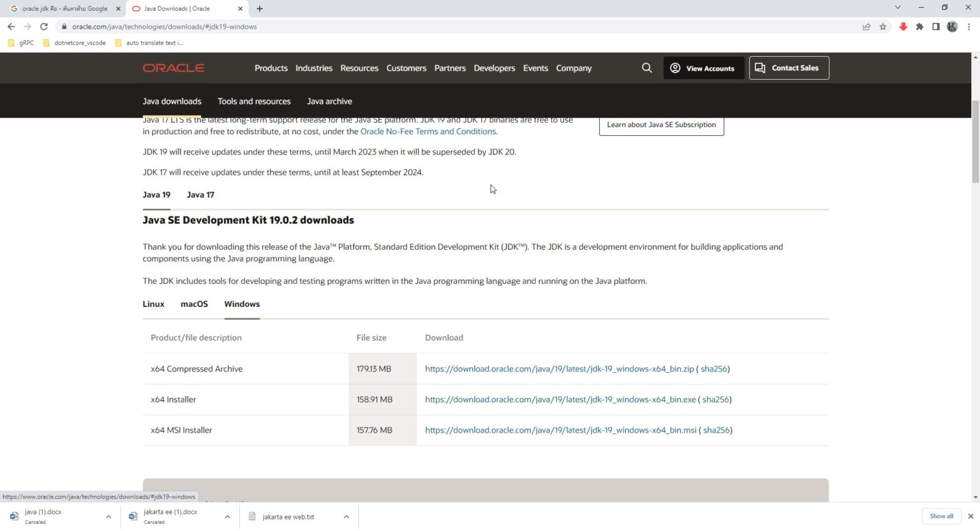Open Oracle No-Fee Terms and Conditions link
This screenshot has height=531, width=980.
coord(428,131)
